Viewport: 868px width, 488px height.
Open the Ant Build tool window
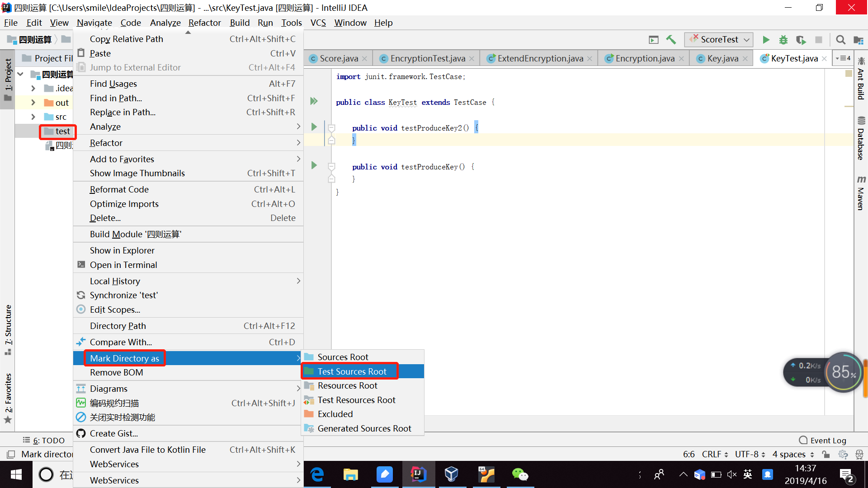tap(861, 79)
